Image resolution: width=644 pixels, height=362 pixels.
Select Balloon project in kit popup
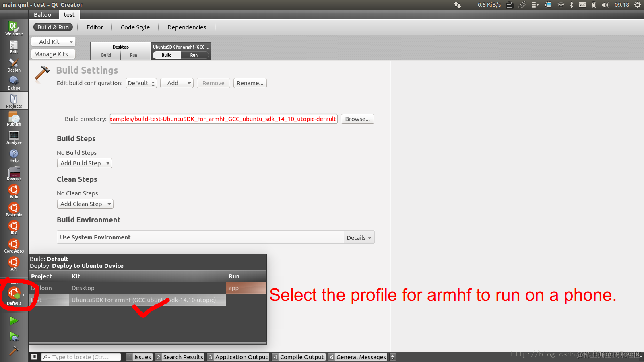coord(48,288)
